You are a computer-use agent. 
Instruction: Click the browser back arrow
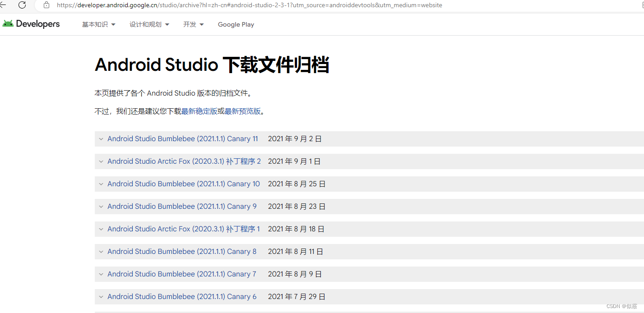(x=2, y=5)
